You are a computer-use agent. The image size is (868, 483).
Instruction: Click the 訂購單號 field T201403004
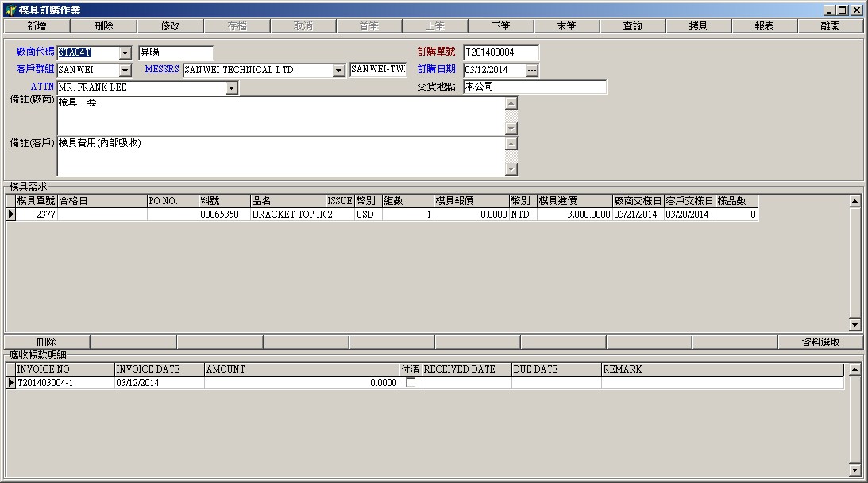[500, 52]
